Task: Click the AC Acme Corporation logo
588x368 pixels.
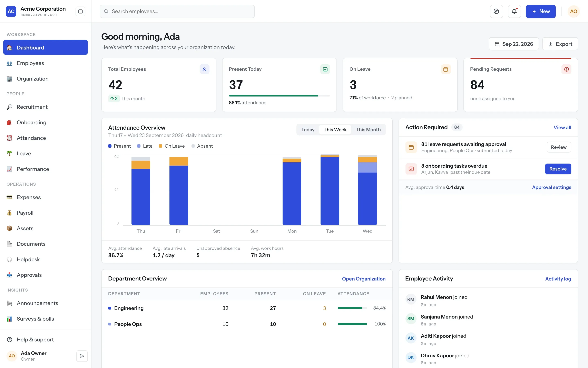Action: pos(11,11)
